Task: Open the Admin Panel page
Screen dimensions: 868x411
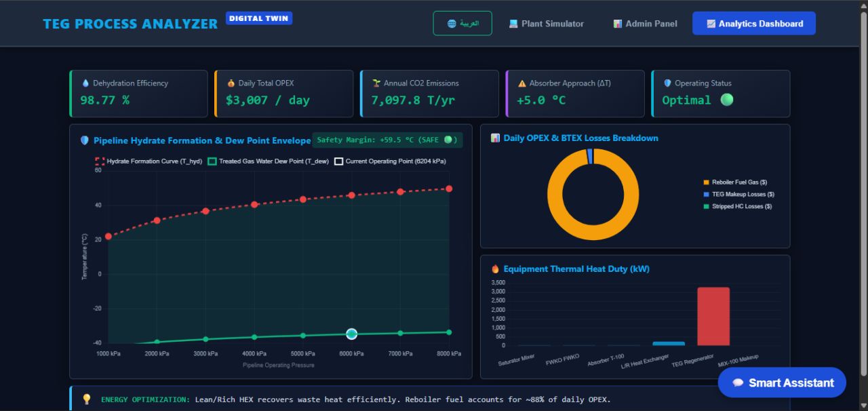Action: 645,24
